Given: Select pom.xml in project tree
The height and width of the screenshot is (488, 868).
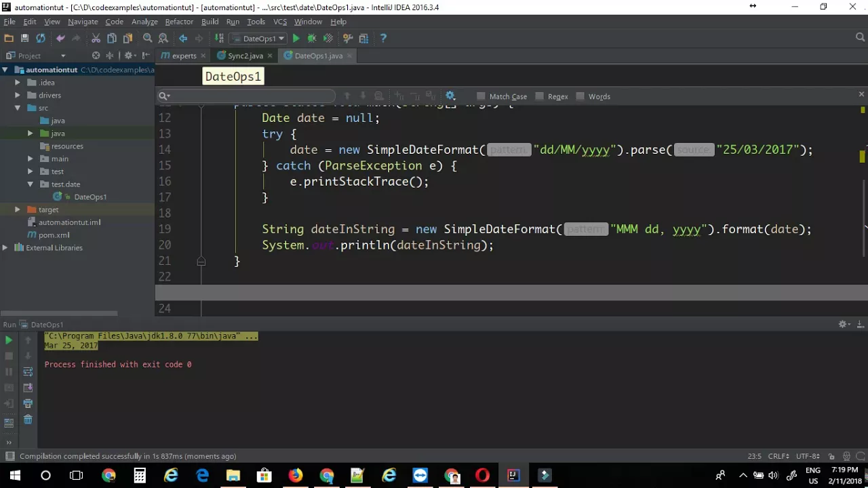Looking at the screenshot, I should [x=54, y=235].
